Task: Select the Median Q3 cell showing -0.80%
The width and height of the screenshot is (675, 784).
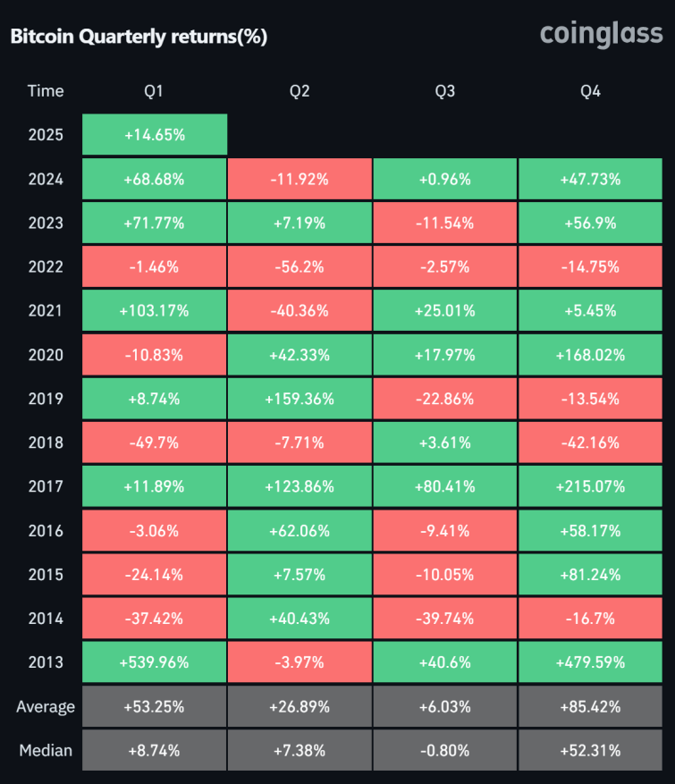Action: click(444, 750)
